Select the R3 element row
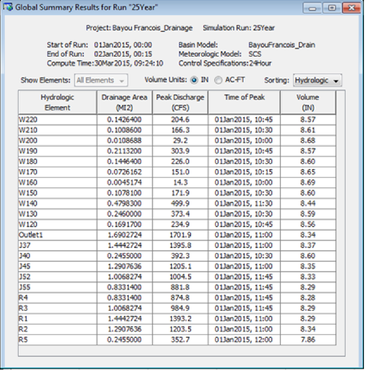366x371 pixels. point(177,308)
